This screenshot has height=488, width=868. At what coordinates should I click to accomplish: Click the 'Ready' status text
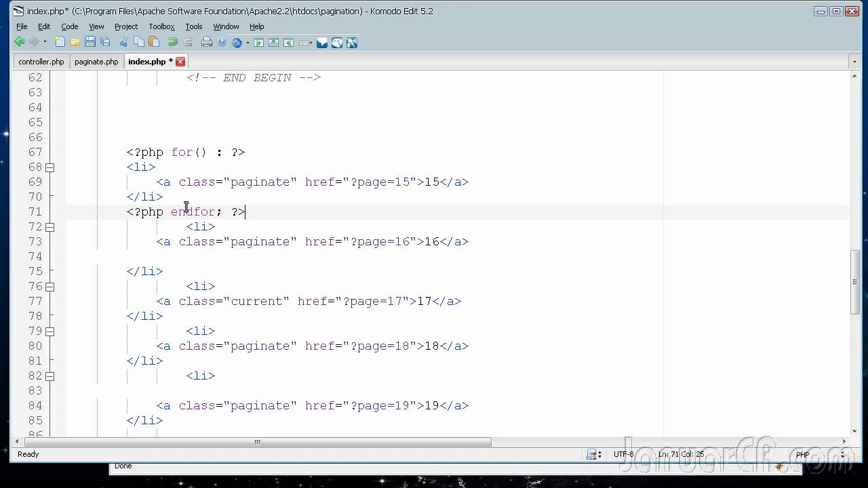coord(28,454)
